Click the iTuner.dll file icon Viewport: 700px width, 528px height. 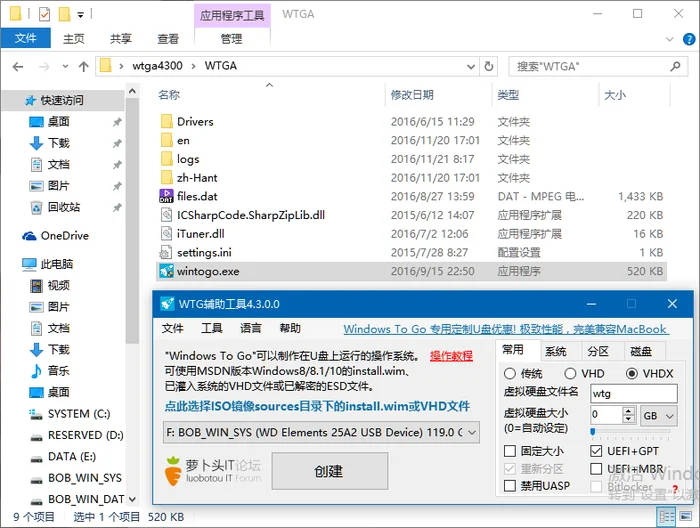pyautogui.click(x=167, y=234)
